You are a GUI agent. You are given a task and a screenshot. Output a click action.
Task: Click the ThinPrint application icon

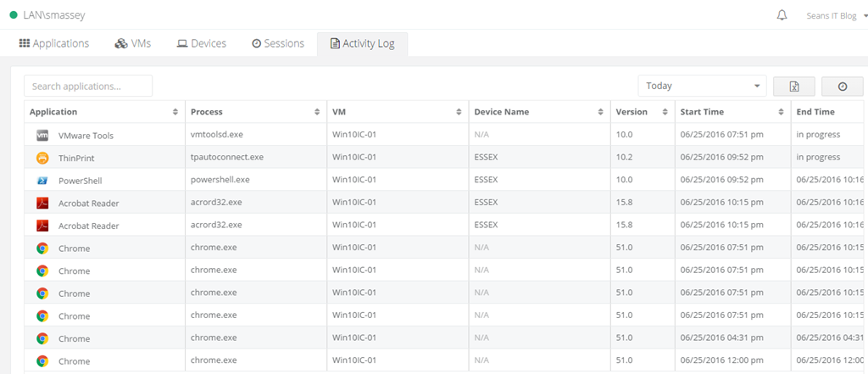(42, 158)
